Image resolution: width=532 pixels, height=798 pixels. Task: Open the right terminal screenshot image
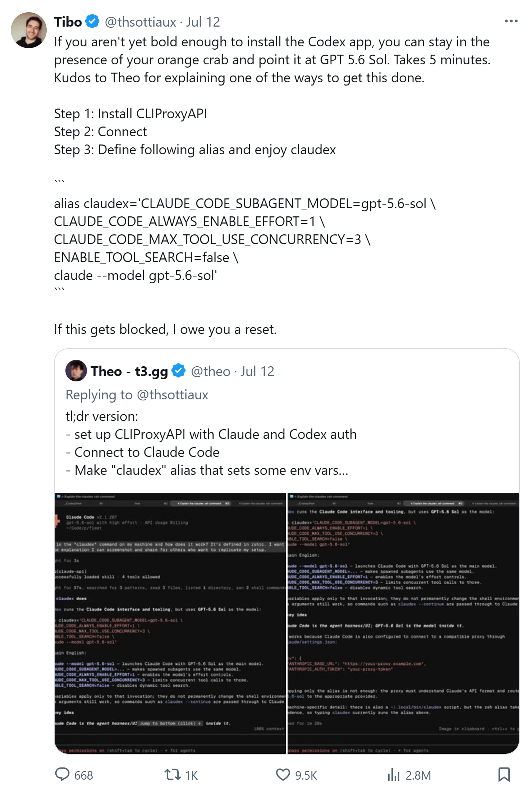403,623
